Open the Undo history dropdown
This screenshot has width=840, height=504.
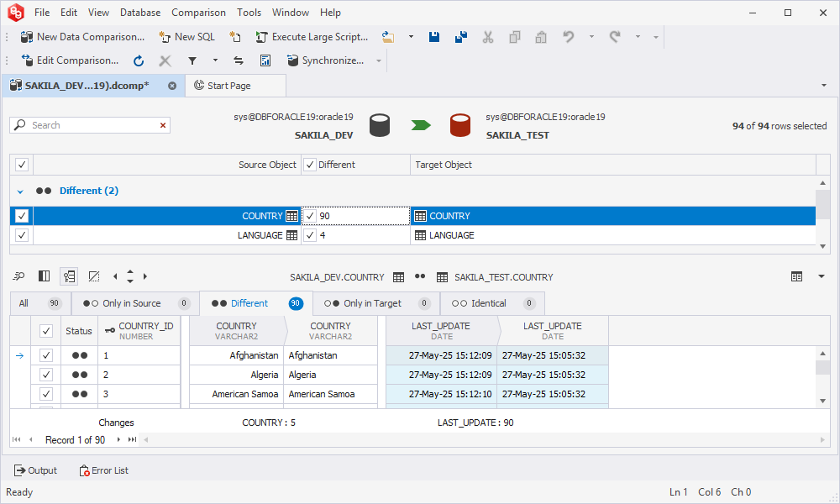[591, 37]
